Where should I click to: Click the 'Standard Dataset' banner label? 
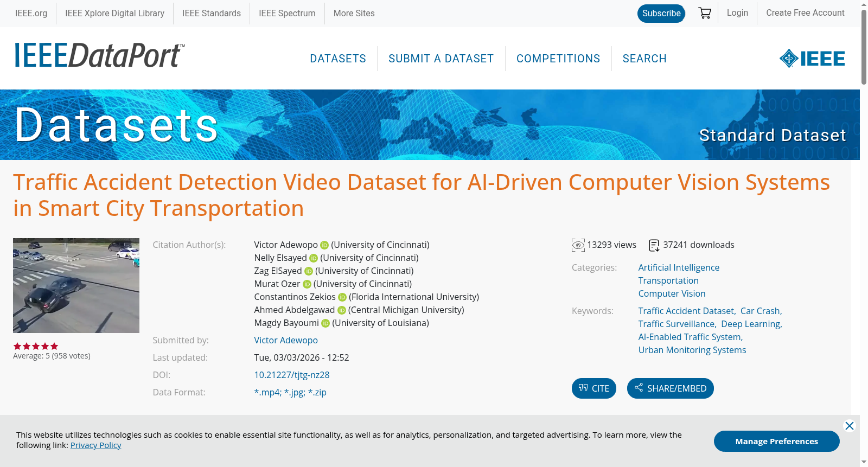coord(773,135)
